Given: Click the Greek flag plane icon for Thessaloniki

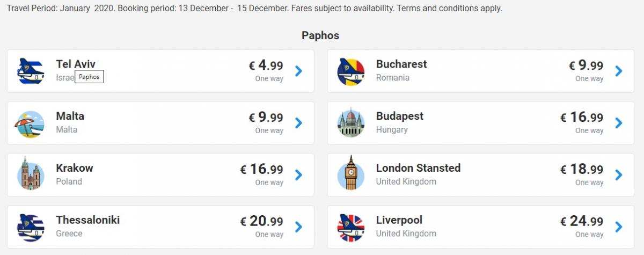Looking at the screenshot, I should click(x=30, y=227).
